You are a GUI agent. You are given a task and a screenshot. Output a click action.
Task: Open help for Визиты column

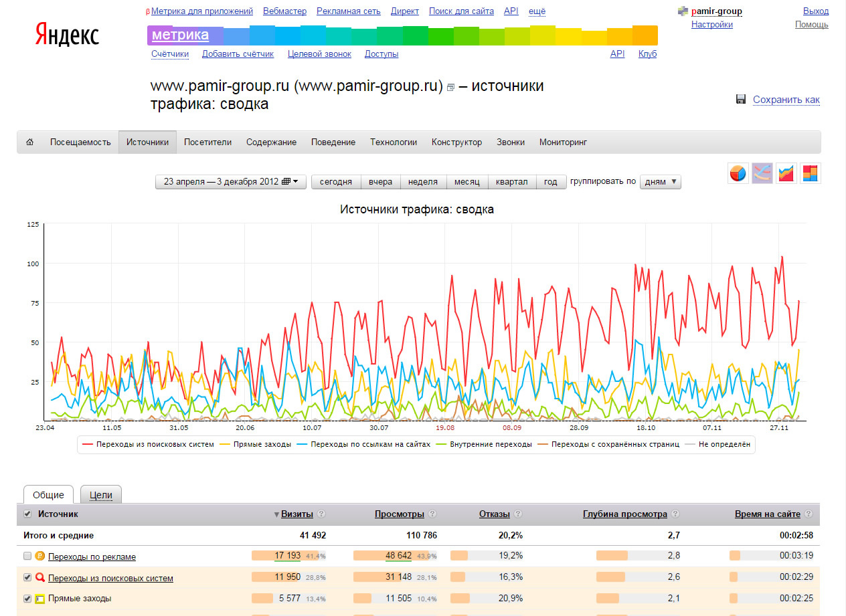tap(321, 514)
